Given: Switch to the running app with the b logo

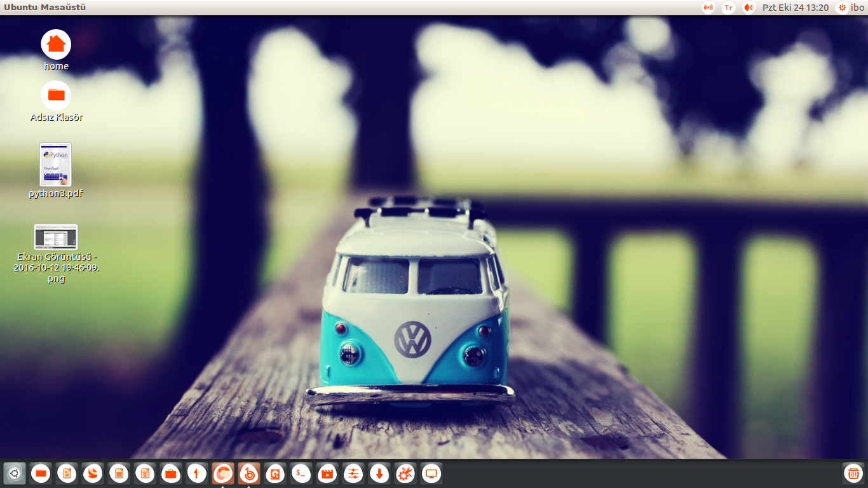Looking at the screenshot, I should point(249,473).
